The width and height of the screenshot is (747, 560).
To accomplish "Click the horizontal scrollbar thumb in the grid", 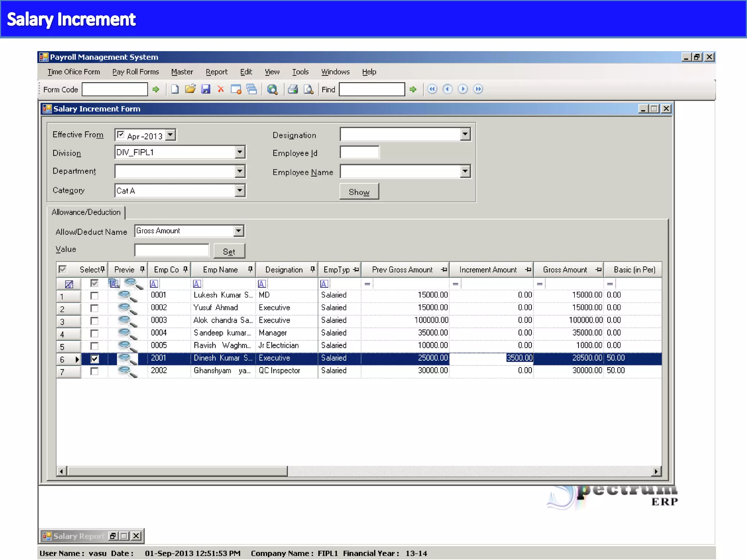I will coord(177,471).
